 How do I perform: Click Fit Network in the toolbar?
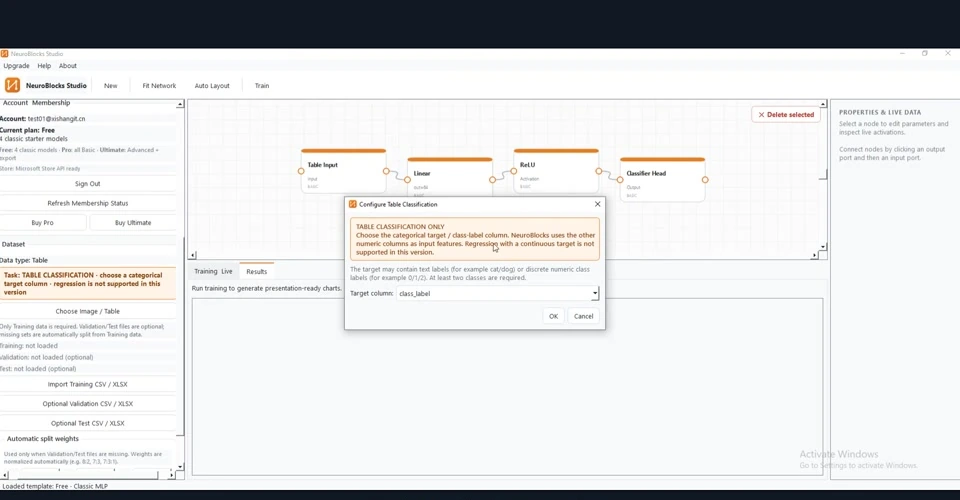159,86
